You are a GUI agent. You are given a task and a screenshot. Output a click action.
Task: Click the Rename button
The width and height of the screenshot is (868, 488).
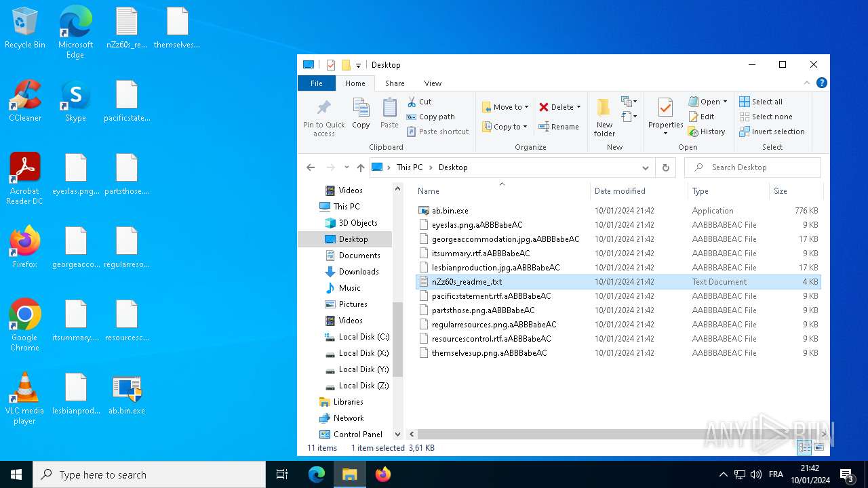[x=559, y=127]
